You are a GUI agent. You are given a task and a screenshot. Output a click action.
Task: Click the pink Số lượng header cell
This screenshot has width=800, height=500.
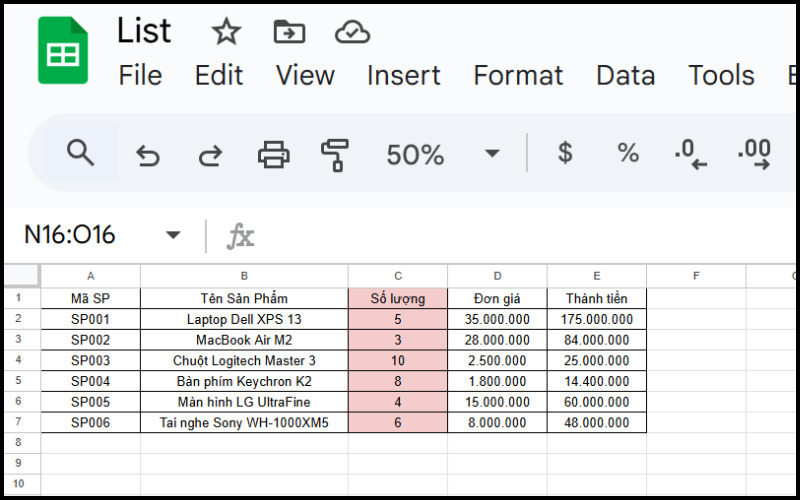point(398,298)
